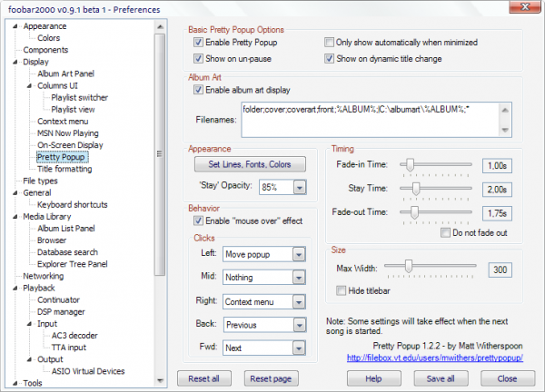Viewport: 545px width, 392px height.
Task: Open the DSP manager preferences page
Action: 64,311
